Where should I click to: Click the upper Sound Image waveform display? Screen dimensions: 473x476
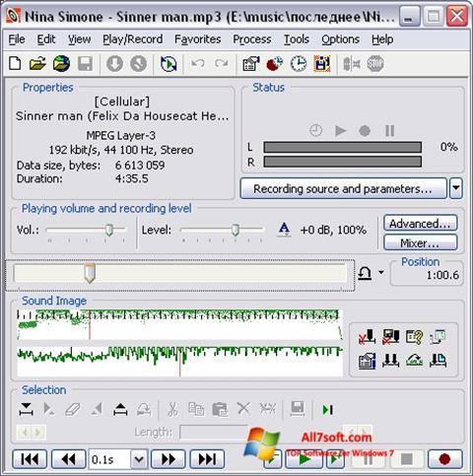coord(179,324)
